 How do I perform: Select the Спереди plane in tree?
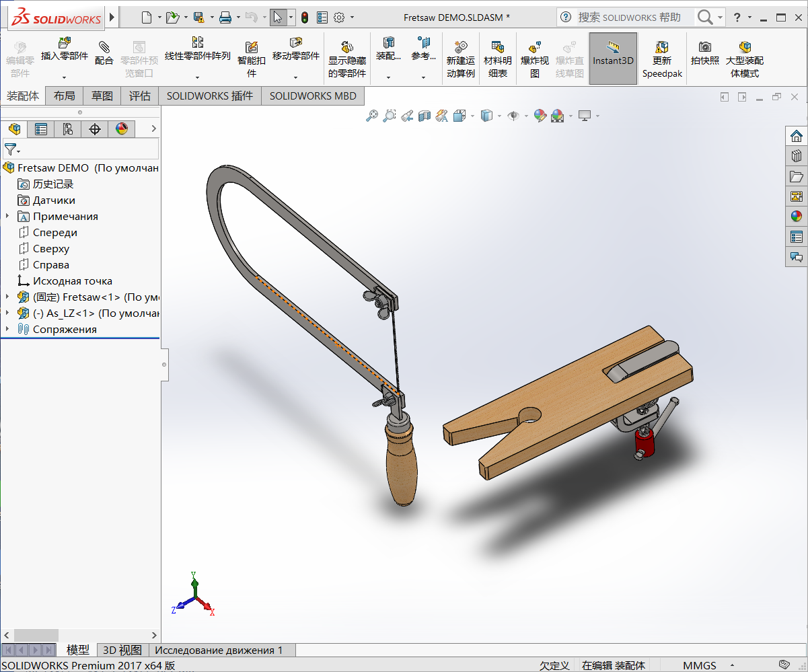55,232
